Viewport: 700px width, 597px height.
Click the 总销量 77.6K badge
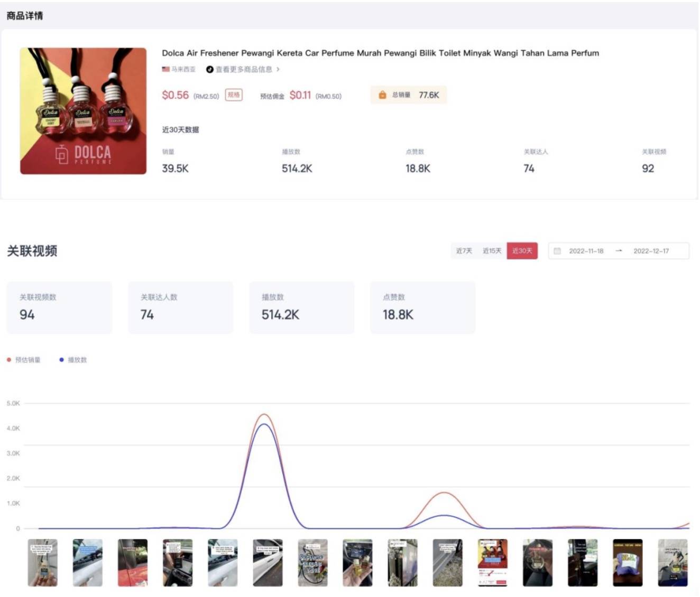click(409, 95)
